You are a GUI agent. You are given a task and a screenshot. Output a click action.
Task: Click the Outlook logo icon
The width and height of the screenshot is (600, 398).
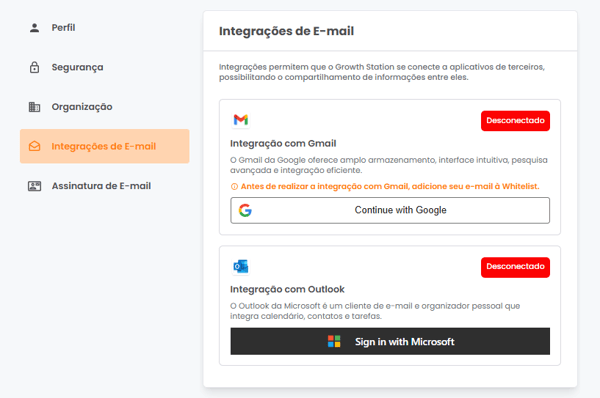pos(241,266)
